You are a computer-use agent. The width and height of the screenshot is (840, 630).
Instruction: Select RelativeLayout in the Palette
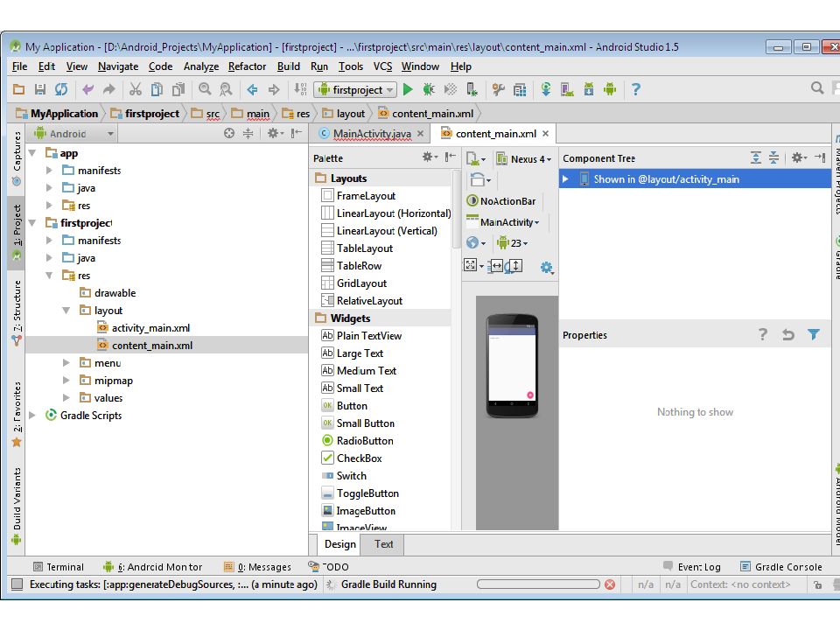pyautogui.click(x=361, y=300)
